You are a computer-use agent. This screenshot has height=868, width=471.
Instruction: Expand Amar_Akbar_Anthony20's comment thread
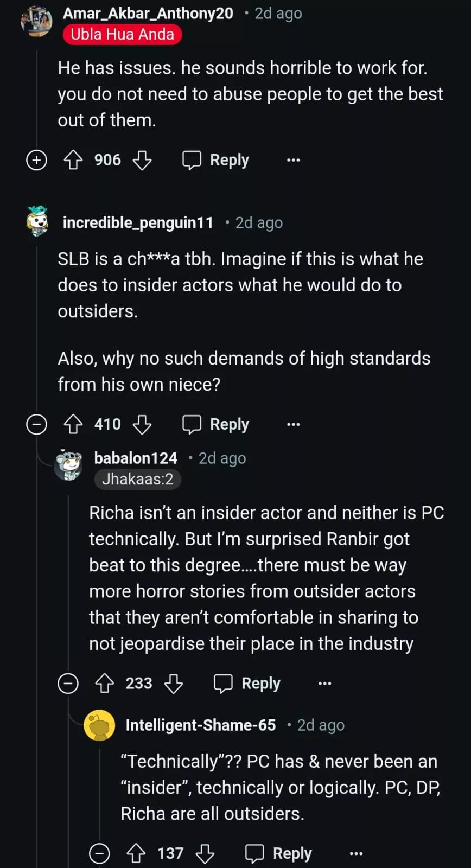point(37,160)
